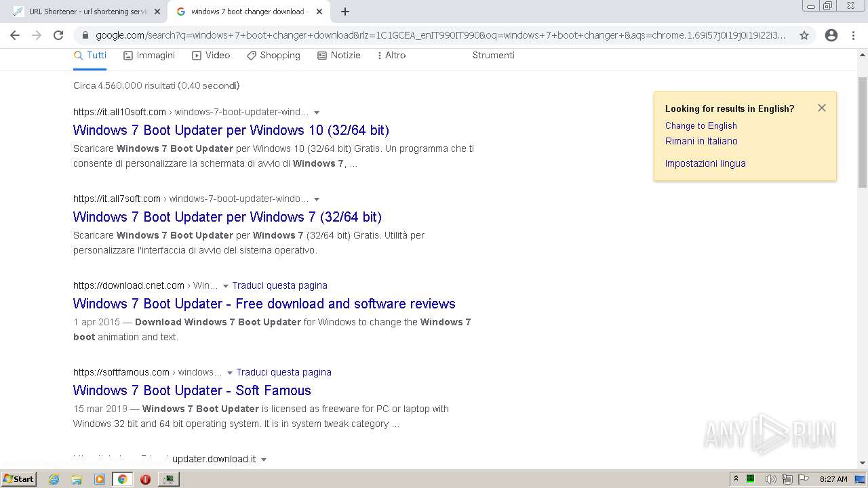Viewport: 868px width, 488px height.
Task: Reload the current page
Action: [58, 35]
